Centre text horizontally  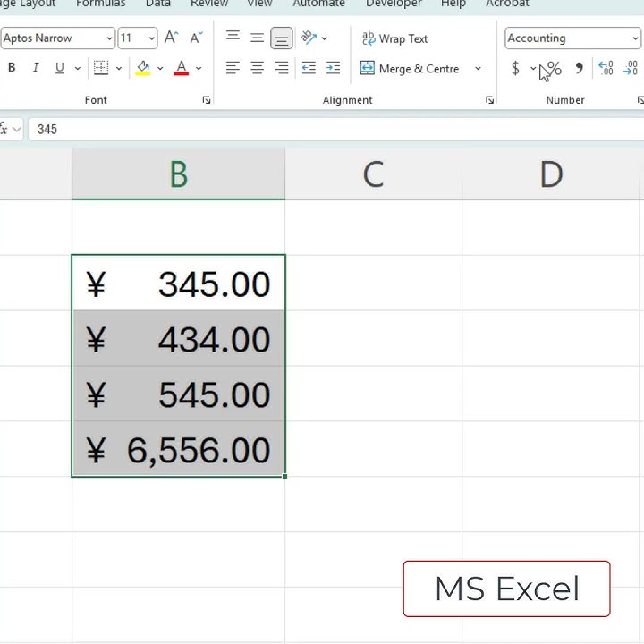point(257,68)
